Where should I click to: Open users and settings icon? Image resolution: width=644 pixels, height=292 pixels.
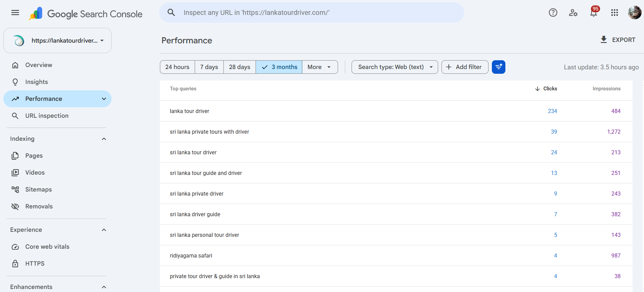pyautogui.click(x=573, y=13)
